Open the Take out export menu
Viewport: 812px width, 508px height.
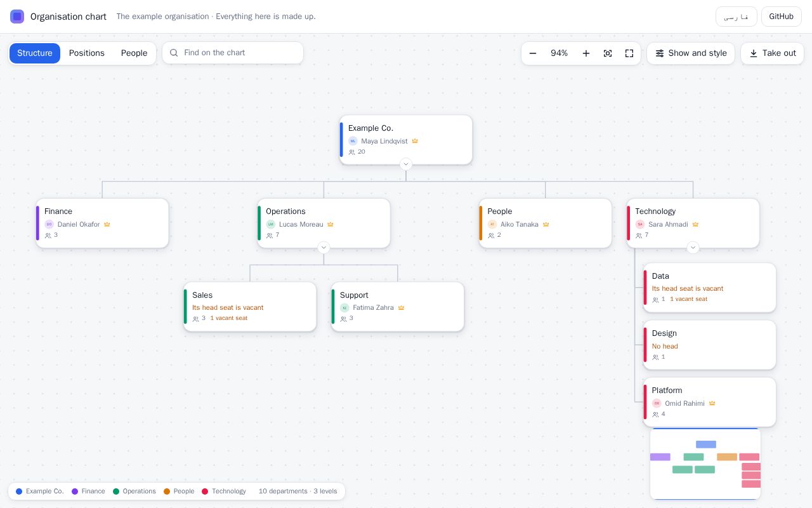point(772,53)
